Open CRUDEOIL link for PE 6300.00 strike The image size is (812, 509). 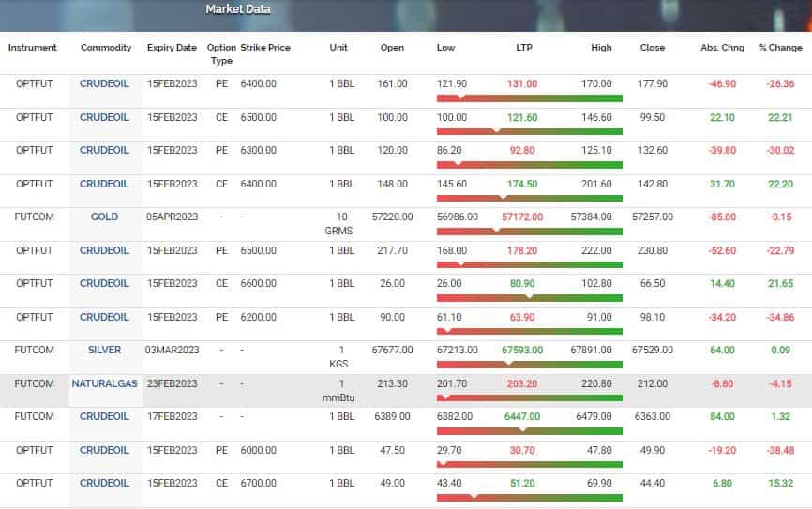tap(104, 150)
